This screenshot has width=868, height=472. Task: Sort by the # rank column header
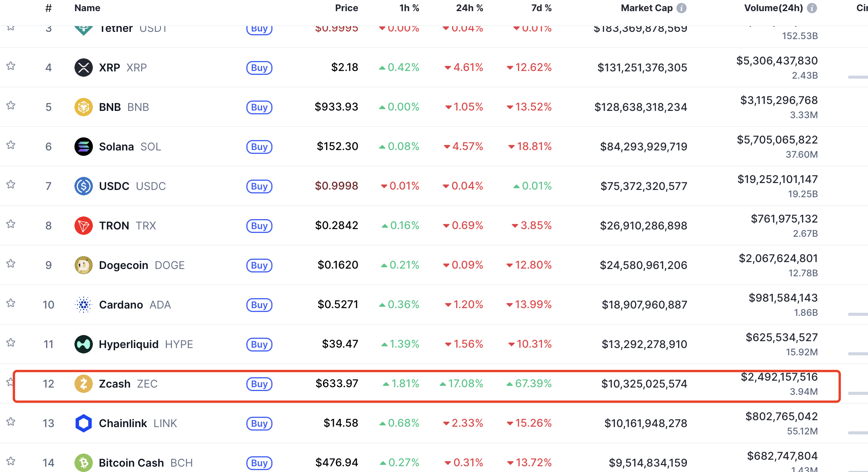click(x=48, y=8)
